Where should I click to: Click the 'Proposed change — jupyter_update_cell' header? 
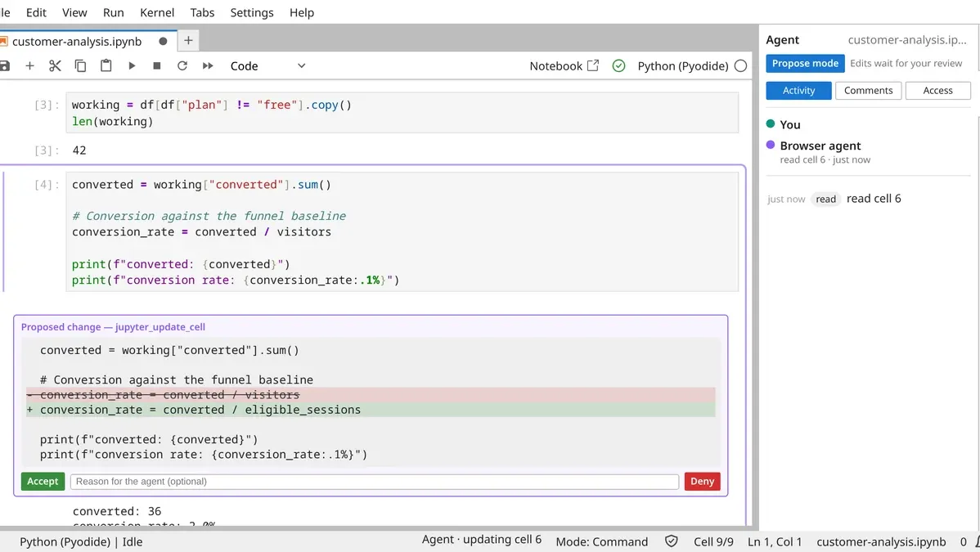113,327
